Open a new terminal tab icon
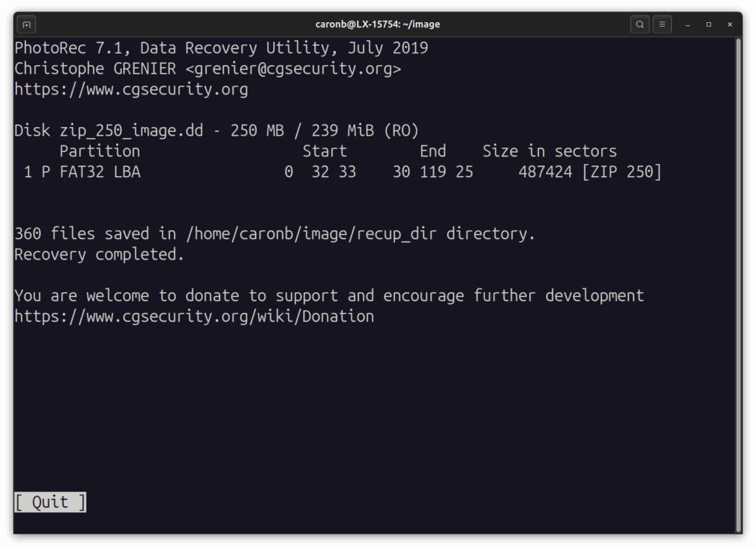 click(x=27, y=24)
